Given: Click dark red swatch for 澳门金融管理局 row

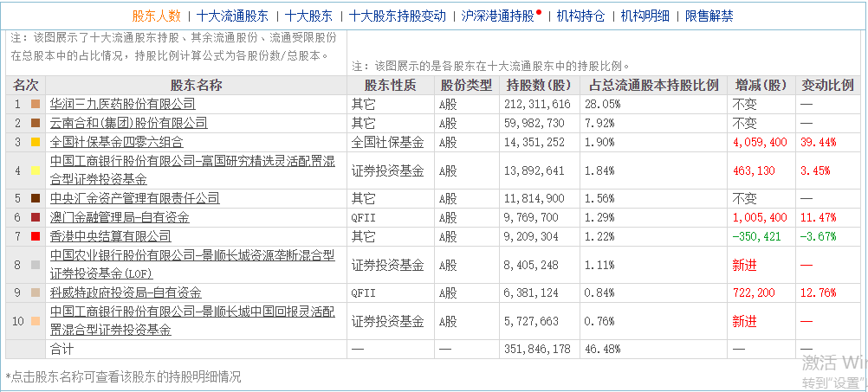Looking at the screenshot, I should click(x=36, y=217).
